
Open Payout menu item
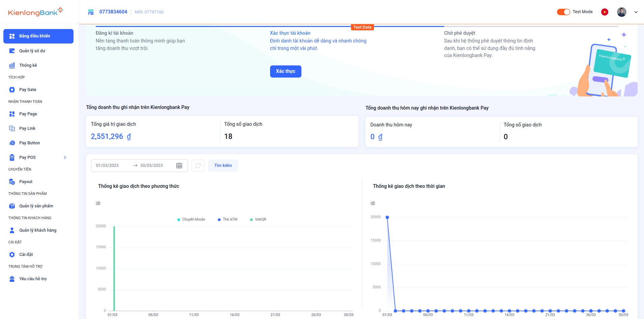tap(38, 182)
